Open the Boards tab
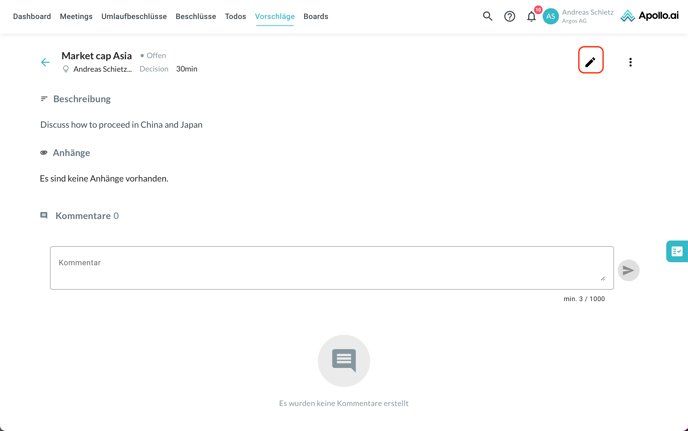 (316, 16)
